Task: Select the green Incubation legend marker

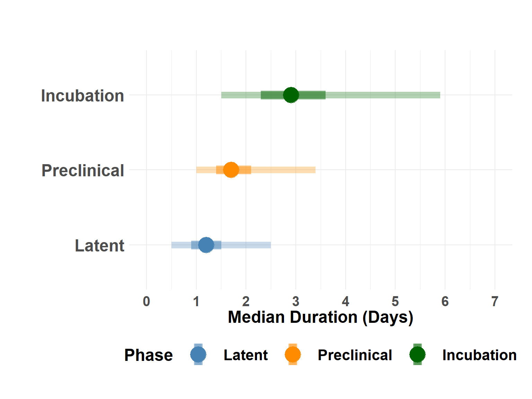Action: [417, 354]
